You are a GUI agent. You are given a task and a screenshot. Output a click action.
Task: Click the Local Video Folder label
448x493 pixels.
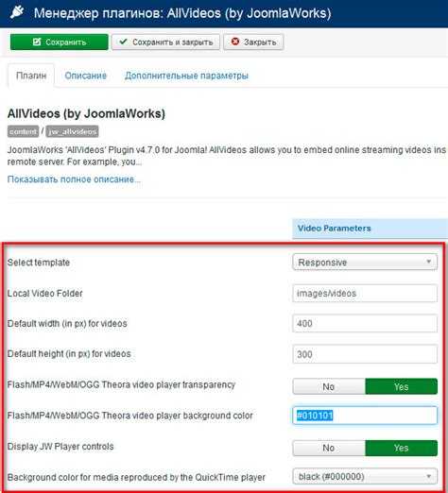[44, 294]
